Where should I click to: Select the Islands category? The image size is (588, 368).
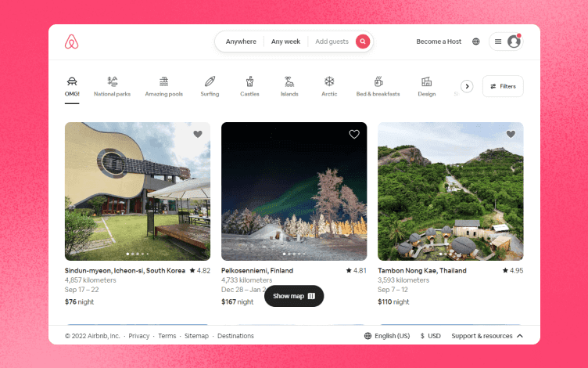click(x=289, y=87)
